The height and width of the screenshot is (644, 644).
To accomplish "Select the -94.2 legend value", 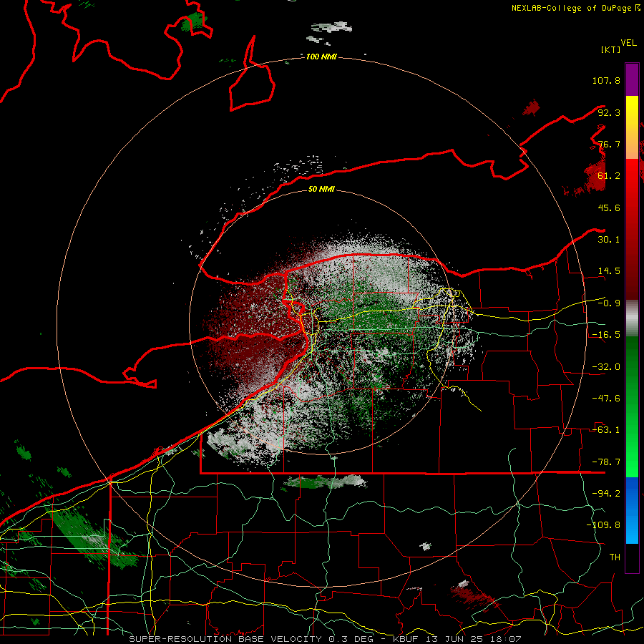I will (606, 493).
